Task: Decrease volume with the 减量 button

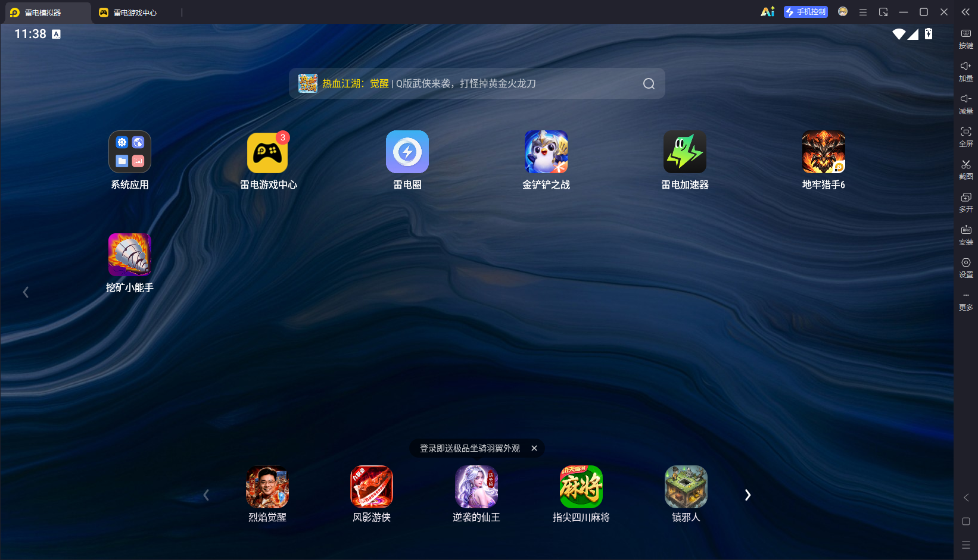Action: pos(966,104)
